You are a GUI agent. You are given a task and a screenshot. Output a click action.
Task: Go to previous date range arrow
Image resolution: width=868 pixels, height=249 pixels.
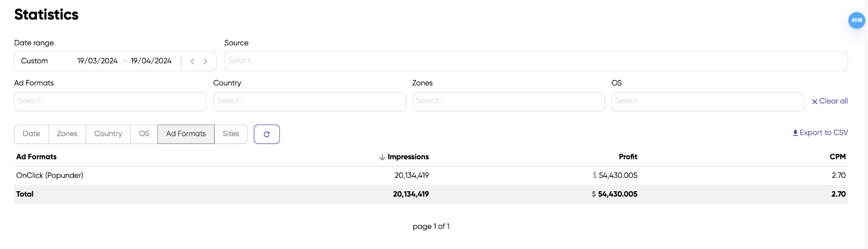[193, 61]
